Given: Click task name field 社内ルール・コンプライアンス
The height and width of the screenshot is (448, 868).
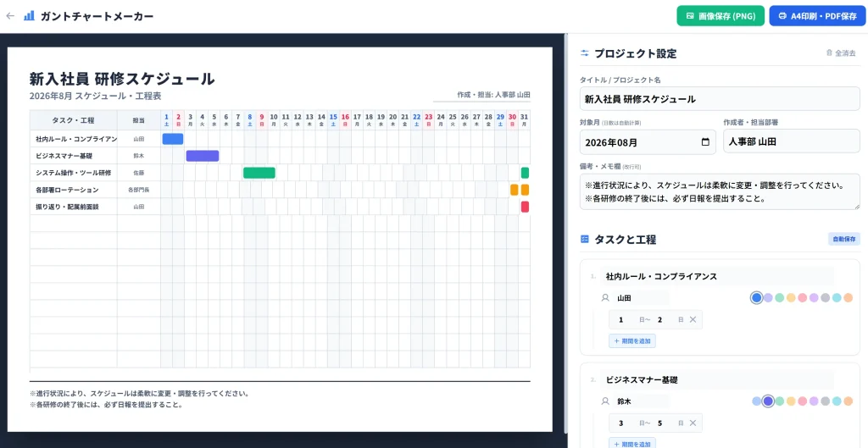Looking at the screenshot, I should click(x=717, y=276).
